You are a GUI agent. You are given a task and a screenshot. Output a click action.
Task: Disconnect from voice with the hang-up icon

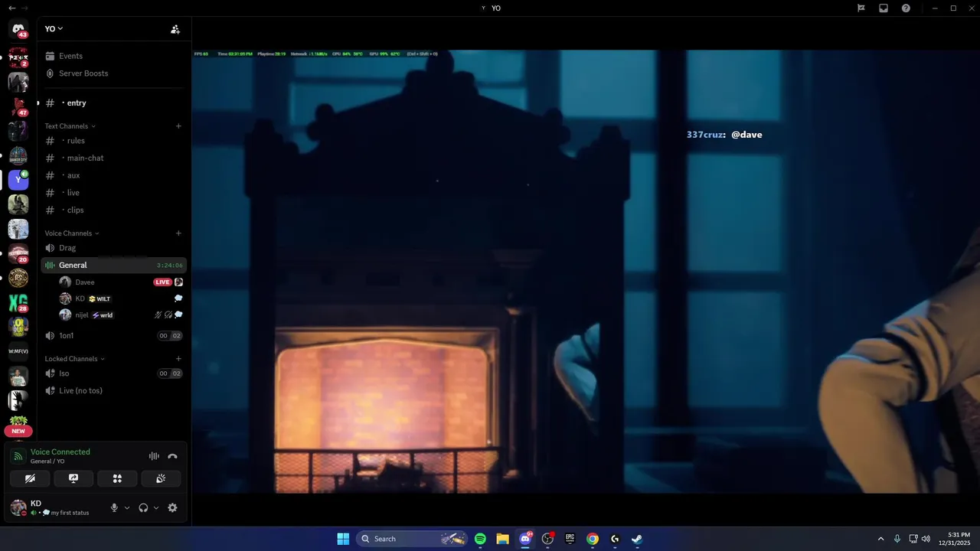(x=172, y=456)
